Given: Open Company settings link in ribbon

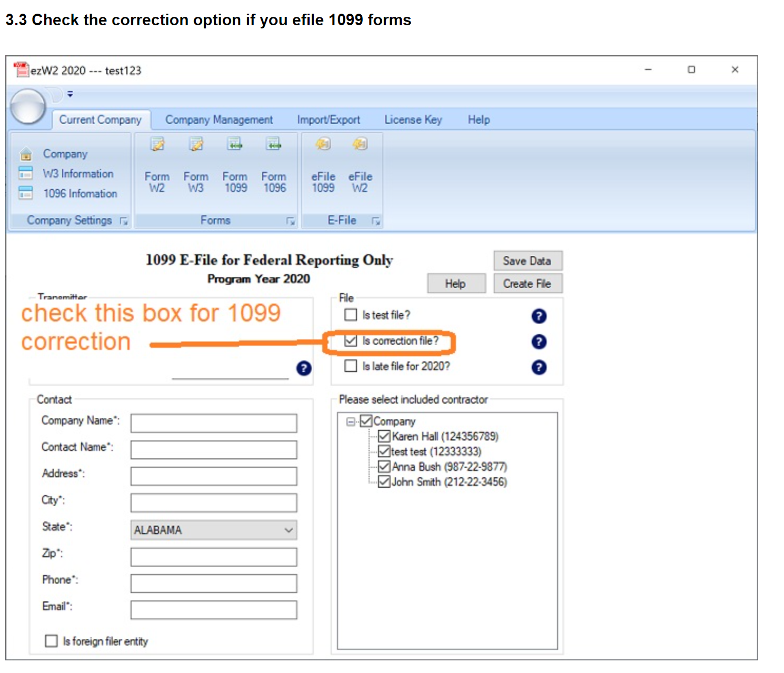Looking at the screenshot, I should click(65, 154).
